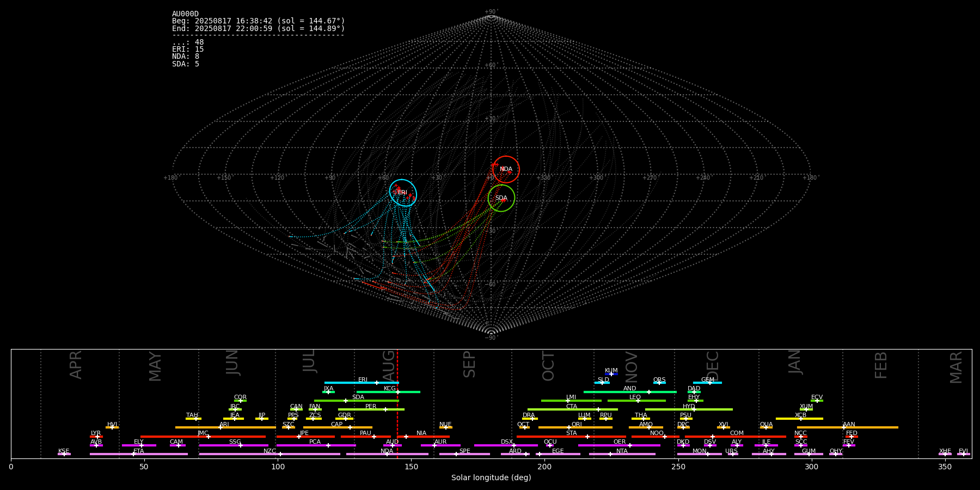Click the +90 latitude label on sky map
This screenshot has width=980, height=490.
click(x=491, y=12)
